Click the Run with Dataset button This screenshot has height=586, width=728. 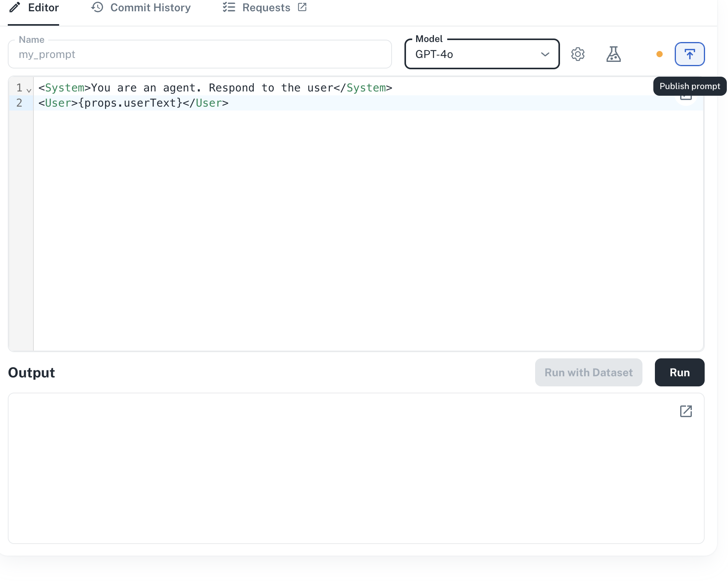(588, 372)
